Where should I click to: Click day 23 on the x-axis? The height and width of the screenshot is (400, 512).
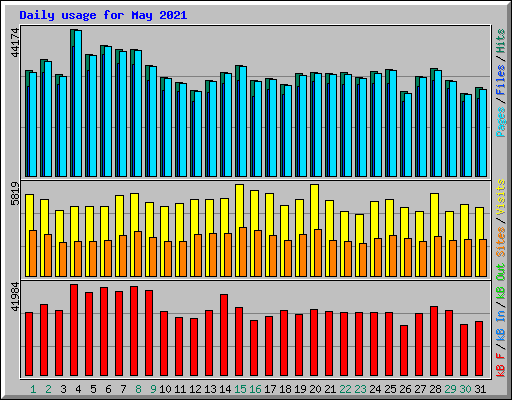[x=360, y=389]
